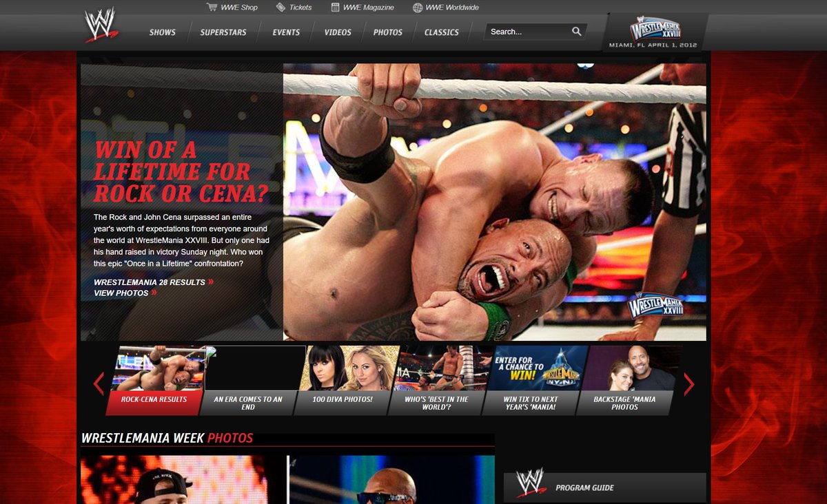
Task: Select the Rock-Cena Results carousel tab
Action: coord(154,403)
